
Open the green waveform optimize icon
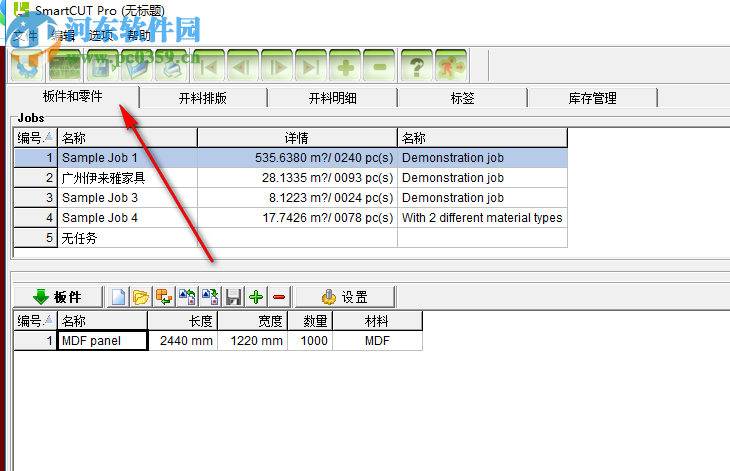point(65,66)
